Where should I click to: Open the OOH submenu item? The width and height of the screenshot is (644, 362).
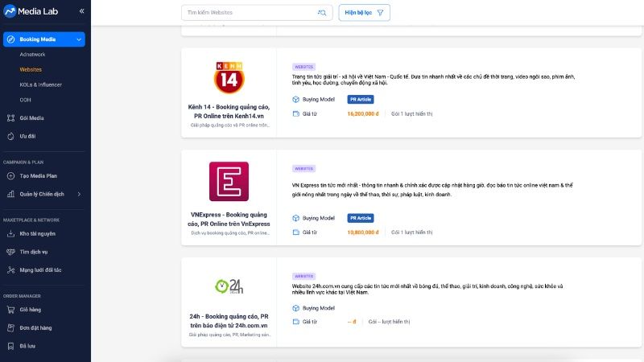25,100
